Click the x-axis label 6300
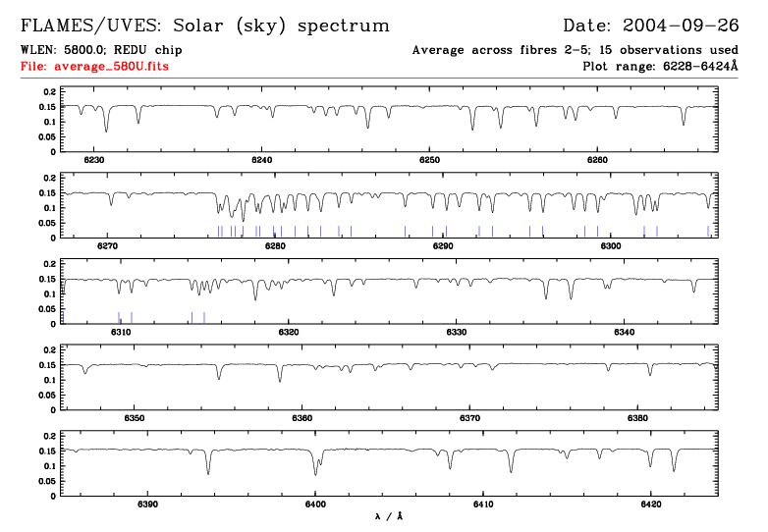768x532 pixels. (x=610, y=246)
